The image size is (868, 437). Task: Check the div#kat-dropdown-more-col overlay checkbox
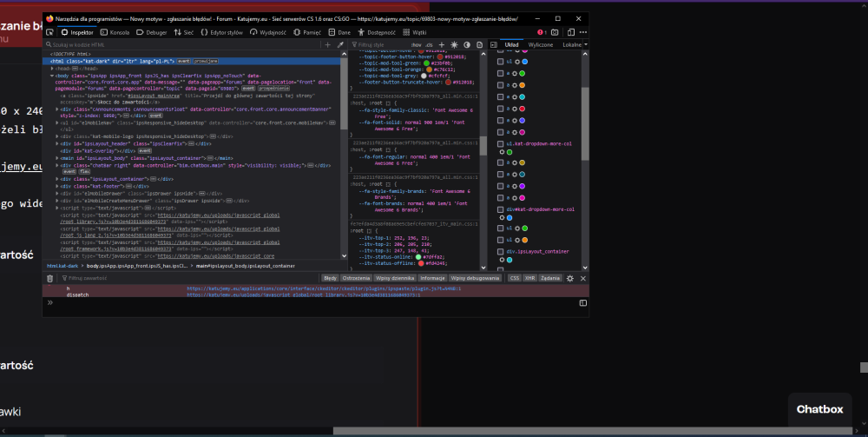[x=501, y=210]
